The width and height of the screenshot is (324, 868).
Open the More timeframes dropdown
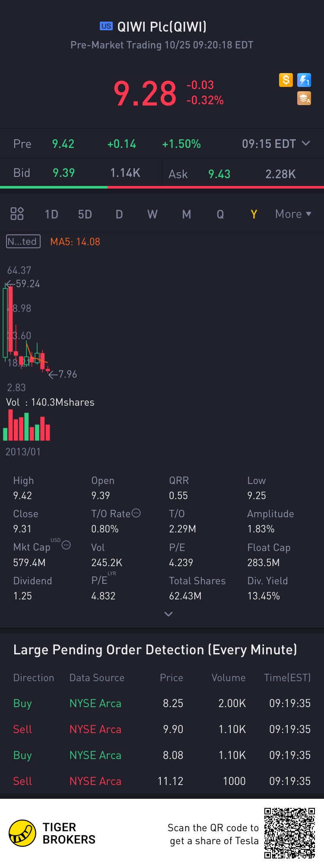293,214
